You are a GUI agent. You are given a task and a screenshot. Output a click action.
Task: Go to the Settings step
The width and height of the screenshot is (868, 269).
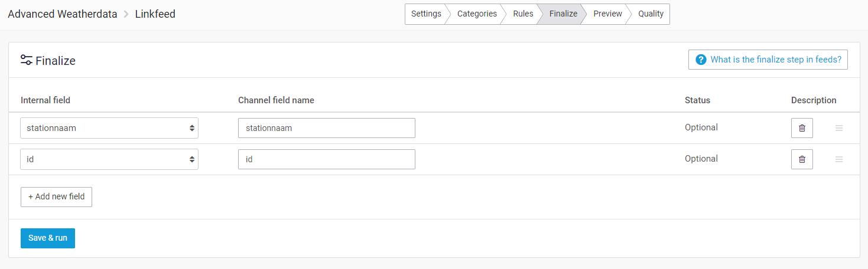pos(425,14)
